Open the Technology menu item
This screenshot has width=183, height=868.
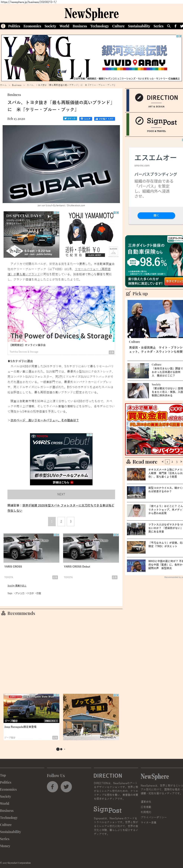(100, 26)
